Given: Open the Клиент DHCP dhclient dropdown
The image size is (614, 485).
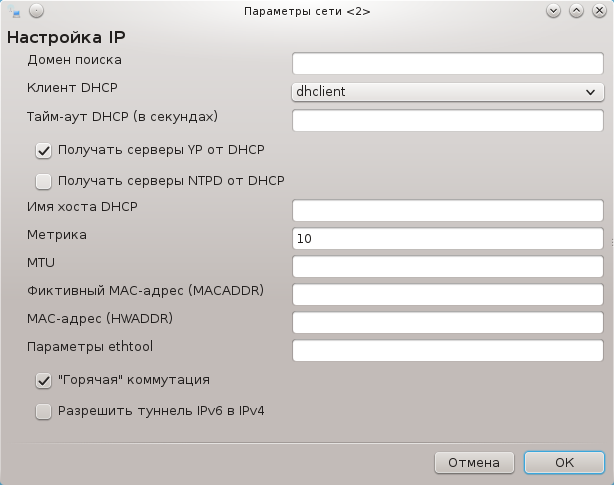Looking at the screenshot, I should click(x=448, y=92).
